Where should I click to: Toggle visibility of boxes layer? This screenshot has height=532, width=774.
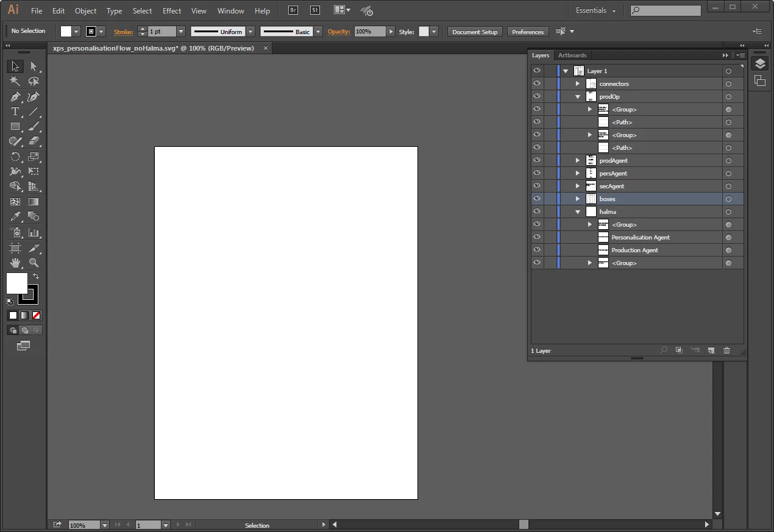coord(537,199)
